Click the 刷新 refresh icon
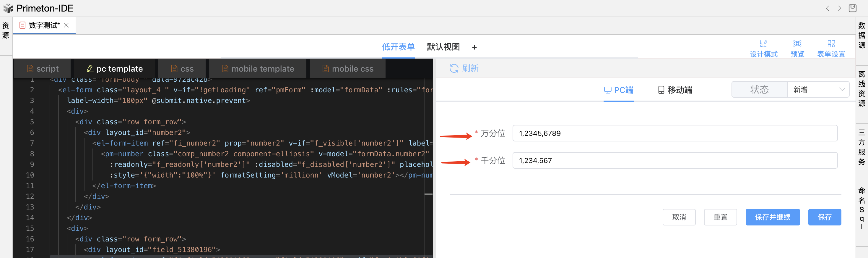This screenshot has width=868, height=258. [454, 68]
